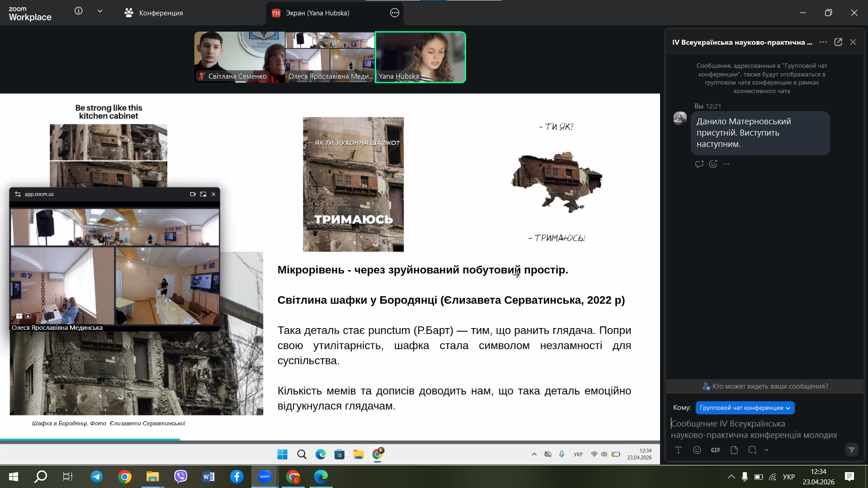This screenshot has height=488, width=868.
Task: Add emoji reaction to Данило's message
Action: [713, 164]
